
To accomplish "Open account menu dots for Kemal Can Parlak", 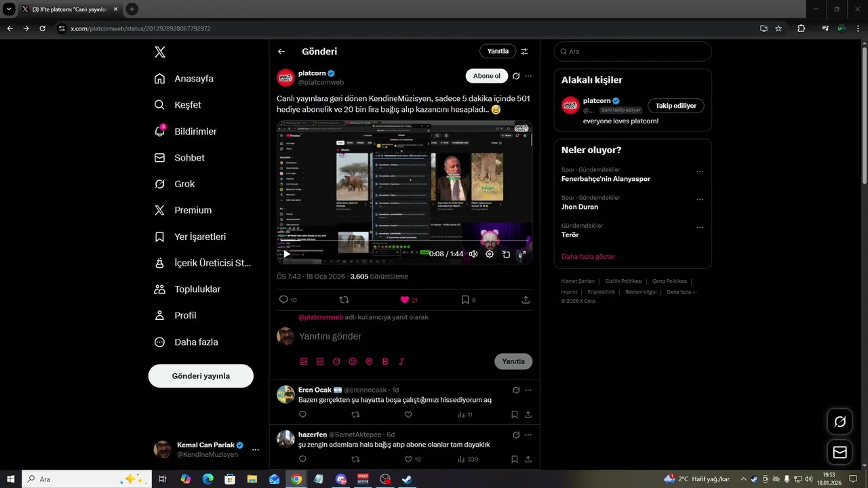I will point(256,449).
